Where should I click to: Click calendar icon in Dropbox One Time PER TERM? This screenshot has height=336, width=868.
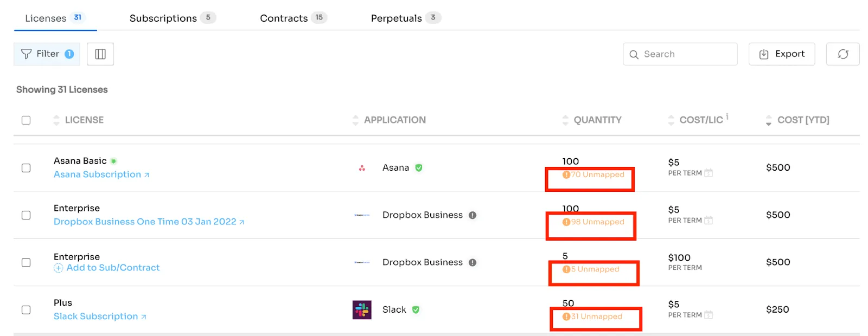point(709,221)
